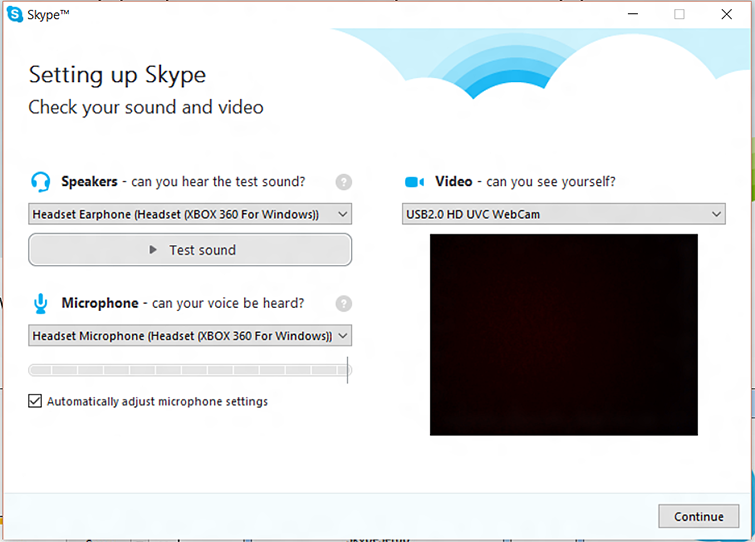Viewport: 755px width, 542px height.
Task: Click the Test sound button
Action: click(x=190, y=250)
